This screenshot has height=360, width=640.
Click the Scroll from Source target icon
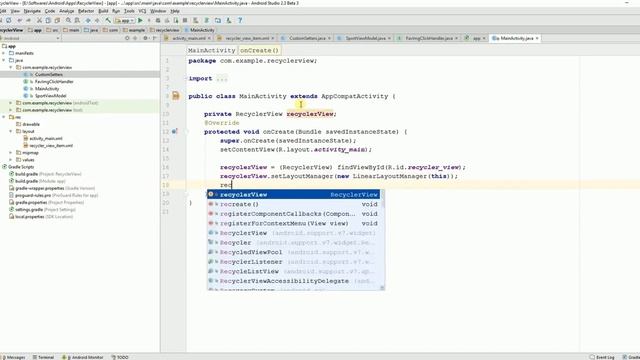127,38
